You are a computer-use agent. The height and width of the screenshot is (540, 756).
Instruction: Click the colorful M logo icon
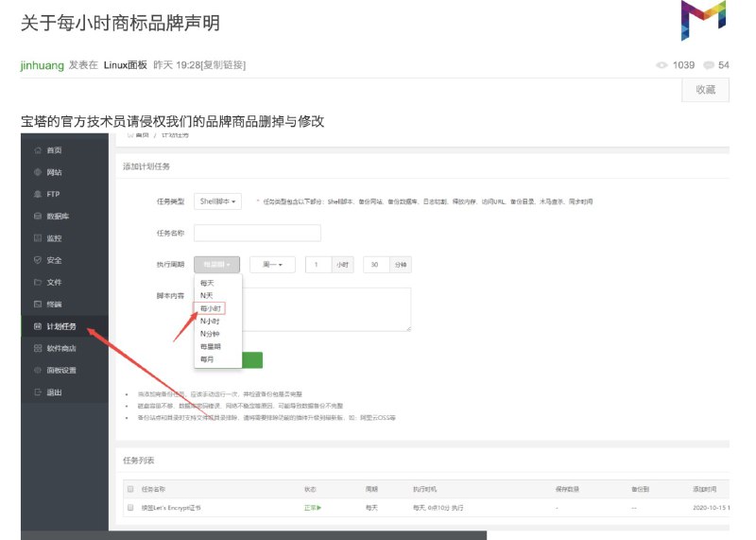coord(703,20)
